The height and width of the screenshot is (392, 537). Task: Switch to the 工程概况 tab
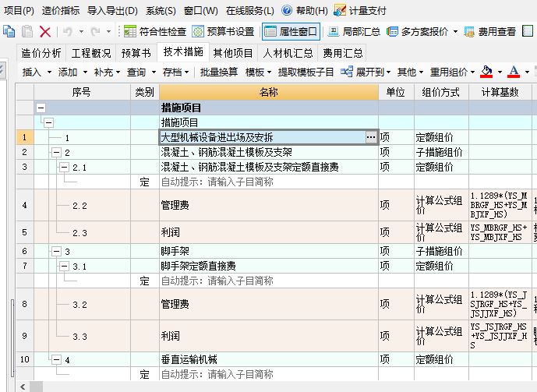tap(91, 53)
